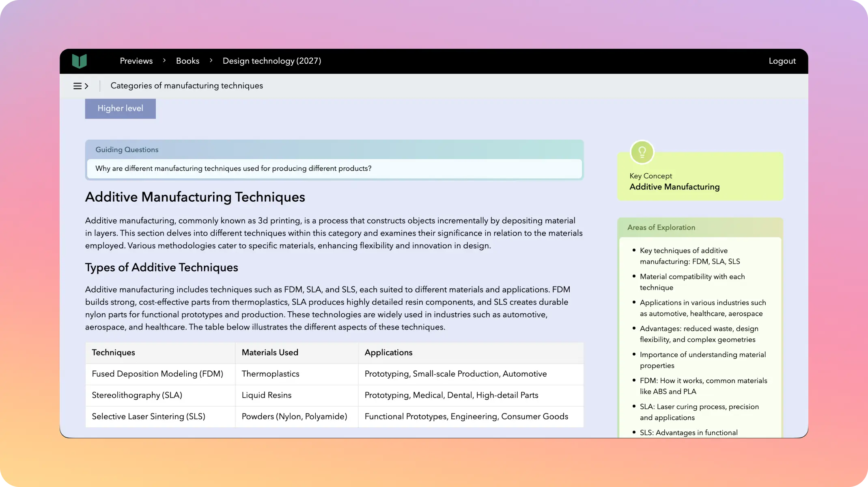Click the Types of Additive Techniques heading
Viewport: 868px width, 487px height.
[162, 267]
